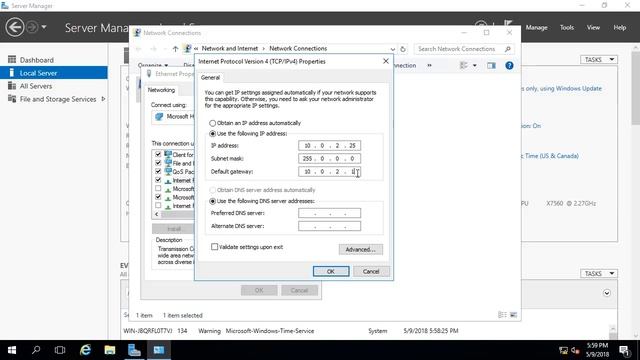Select Obtain an IP address automatically
Screen dimensions: 640x360
(x=212, y=123)
